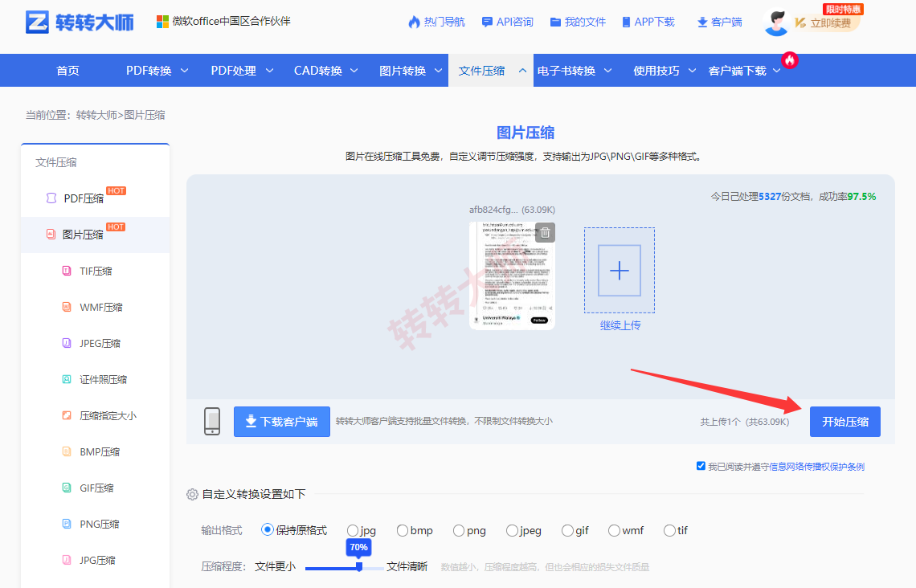Select 保持原格式 output format
Screen dimensions: 916x588
coord(267,529)
